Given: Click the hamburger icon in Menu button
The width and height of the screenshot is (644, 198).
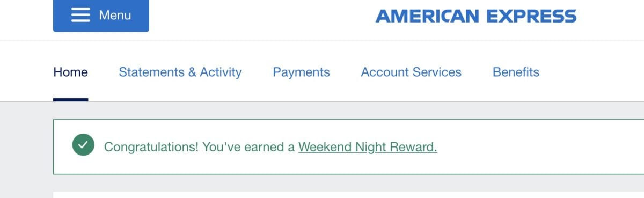Looking at the screenshot, I should click(x=80, y=15).
